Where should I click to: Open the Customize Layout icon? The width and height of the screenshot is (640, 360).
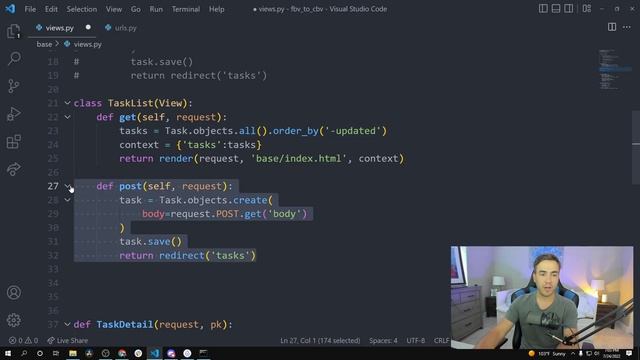point(587,9)
